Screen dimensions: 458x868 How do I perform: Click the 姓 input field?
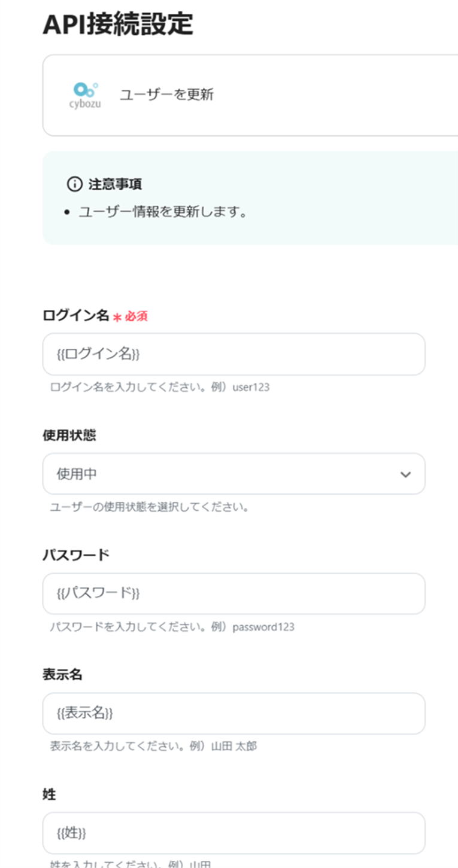click(x=233, y=833)
